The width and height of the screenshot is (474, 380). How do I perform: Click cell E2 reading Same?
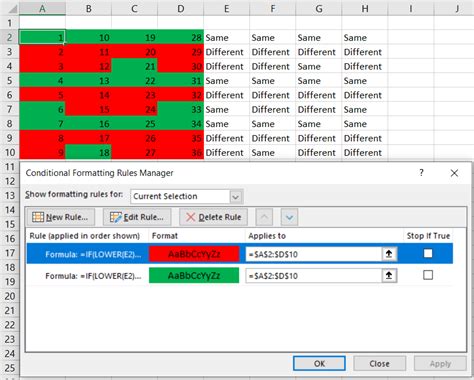coord(227,37)
